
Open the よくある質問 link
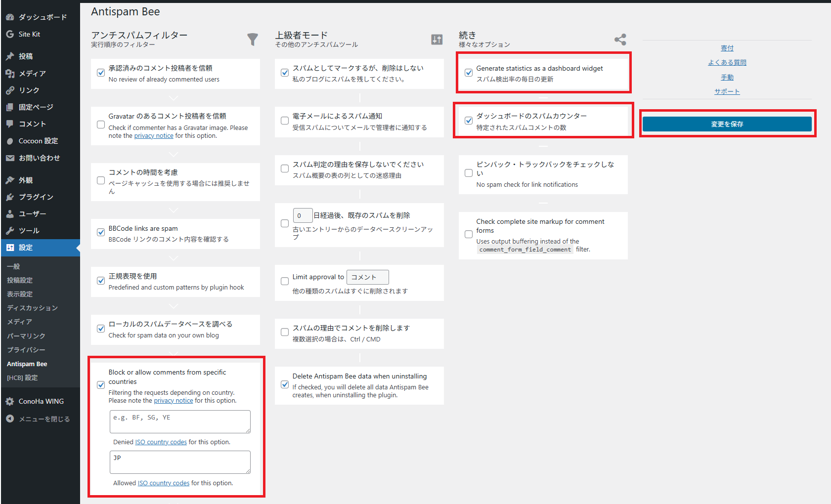(727, 62)
